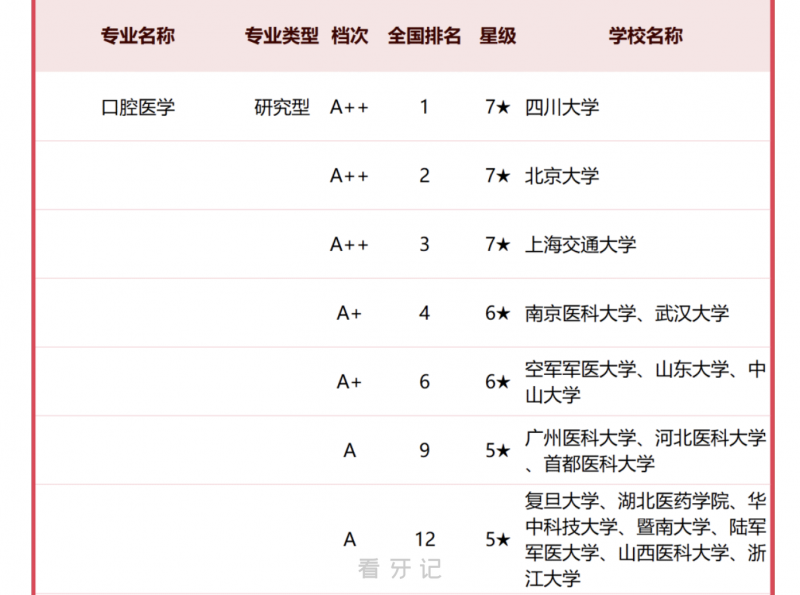Click the 7★ rating in 上海交通大学 row
This screenshot has height=595, width=800.
(497, 244)
